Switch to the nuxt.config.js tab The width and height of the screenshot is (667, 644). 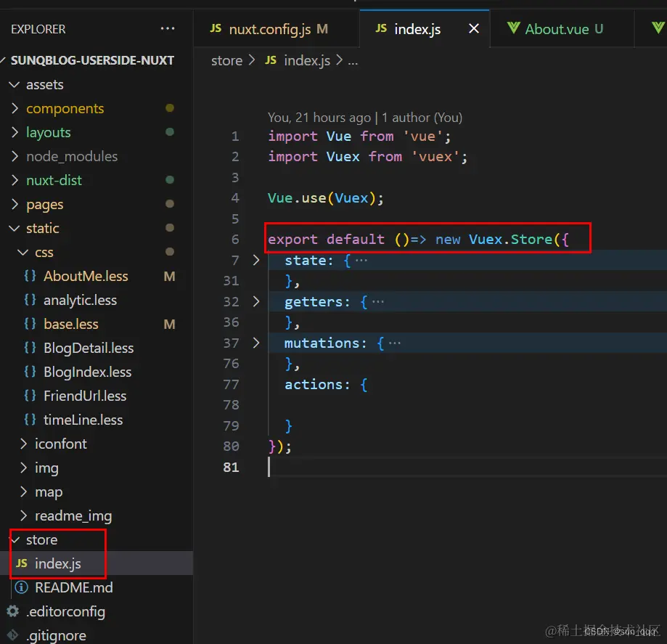pyautogui.click(x=277, y=28)
